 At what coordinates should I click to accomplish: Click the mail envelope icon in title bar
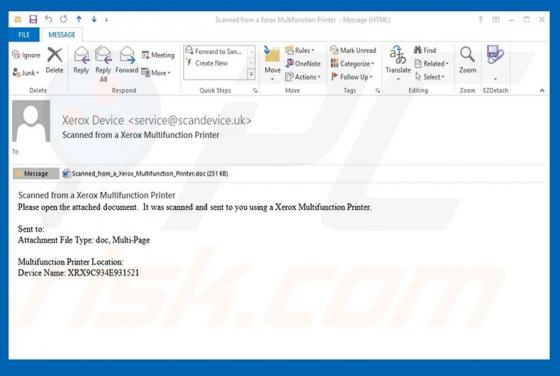pyautogui.click(x=17, y=19)
